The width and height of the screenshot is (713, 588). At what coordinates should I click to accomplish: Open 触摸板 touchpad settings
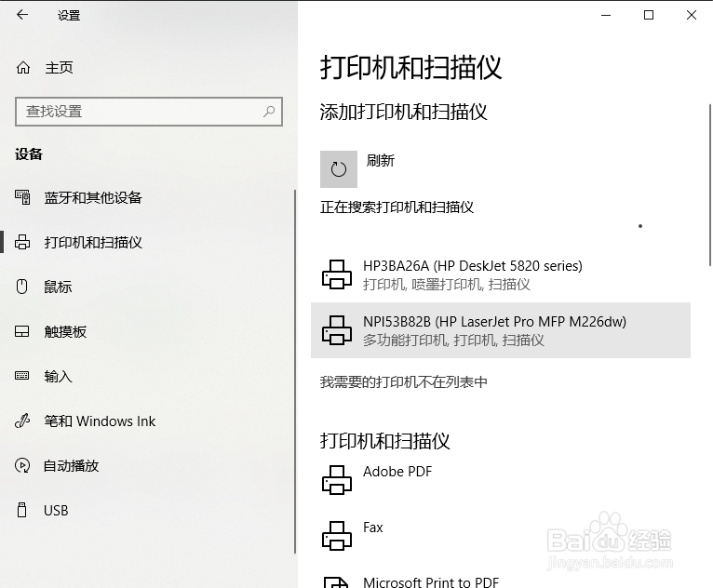[x=65, y=332]
